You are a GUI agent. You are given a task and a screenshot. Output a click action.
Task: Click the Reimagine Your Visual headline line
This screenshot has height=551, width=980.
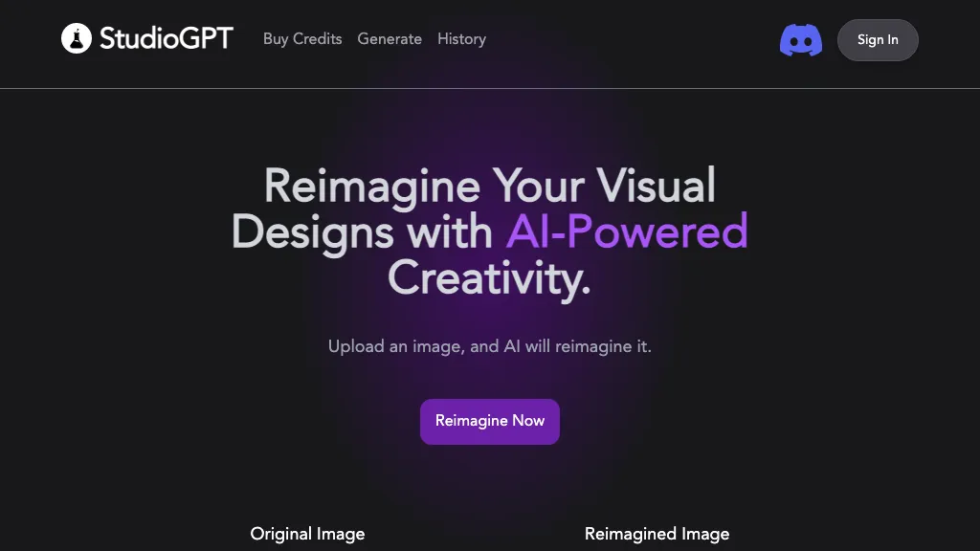[x=489, y=186]
